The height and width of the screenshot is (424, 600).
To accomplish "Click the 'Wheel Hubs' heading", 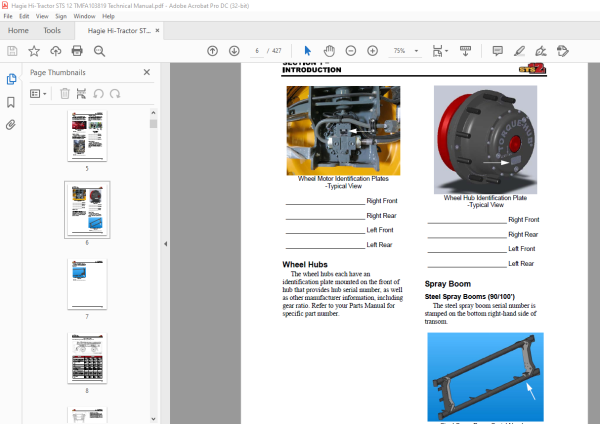I will click(x=305, y=264).
